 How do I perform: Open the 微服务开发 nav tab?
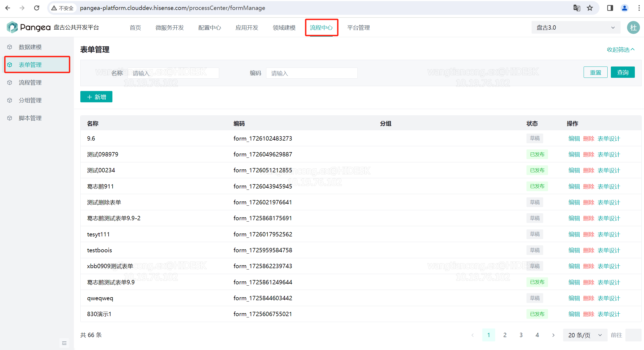coord(170,28)
